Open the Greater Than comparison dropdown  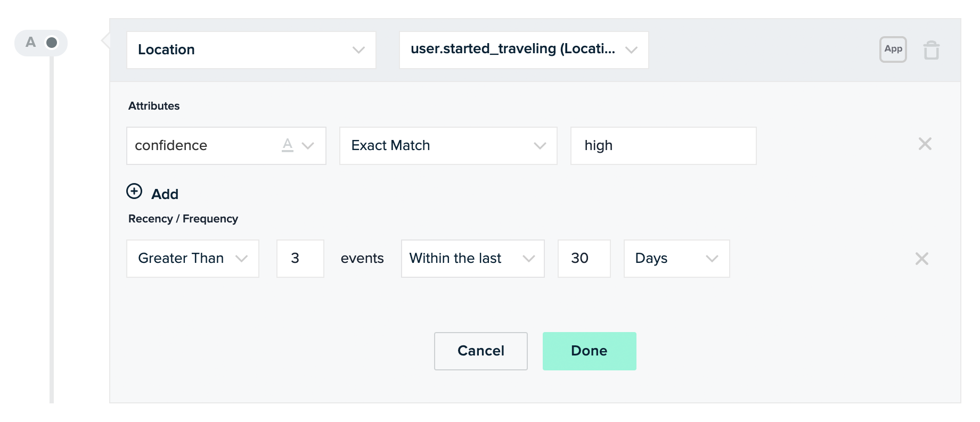pos(192,259)
